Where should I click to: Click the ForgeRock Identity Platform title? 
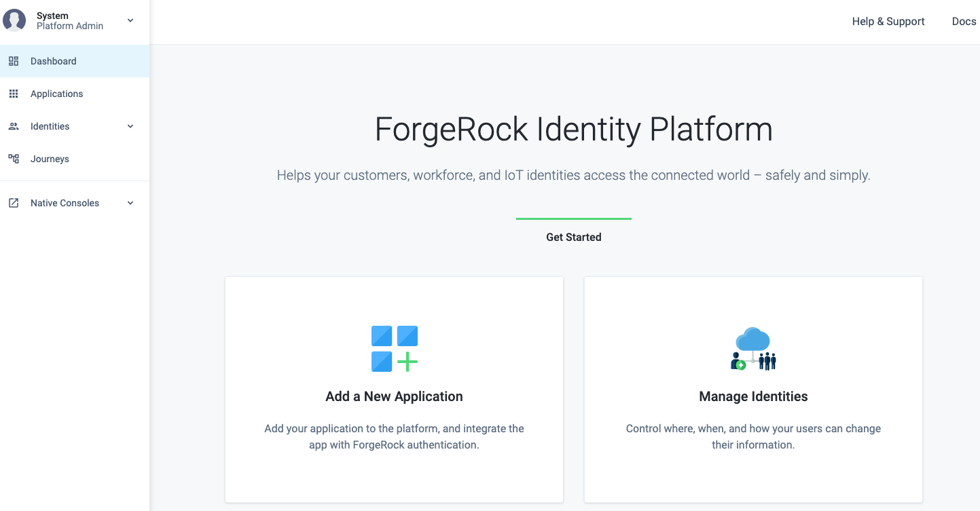(574, 129)
